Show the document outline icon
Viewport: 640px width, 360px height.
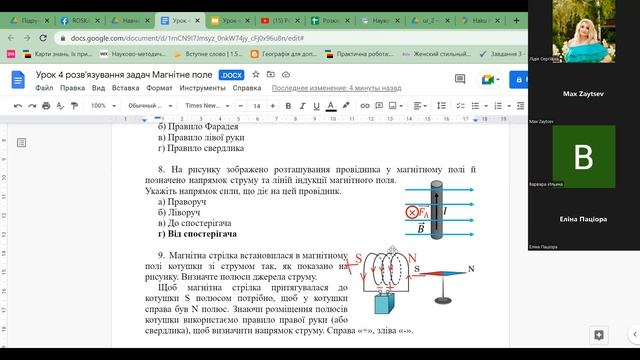[22, 142]
